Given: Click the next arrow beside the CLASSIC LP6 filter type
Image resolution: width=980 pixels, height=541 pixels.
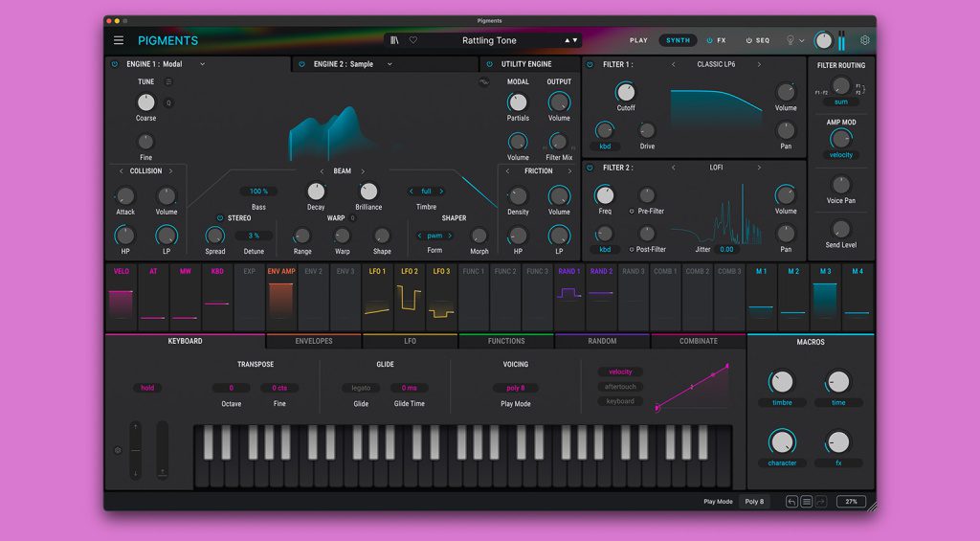Looking at the screenshot, I should click(759, 64).
